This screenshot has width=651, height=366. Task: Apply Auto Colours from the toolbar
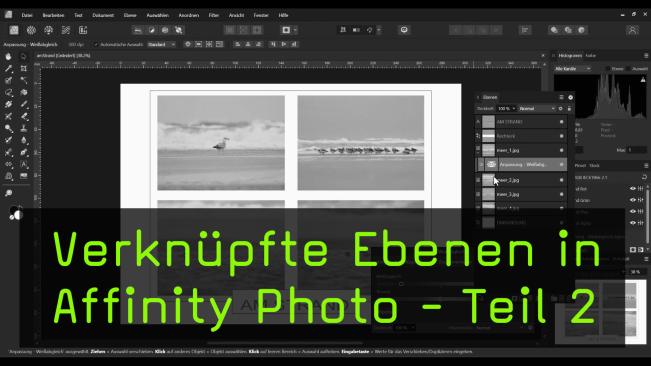(165, 30)
